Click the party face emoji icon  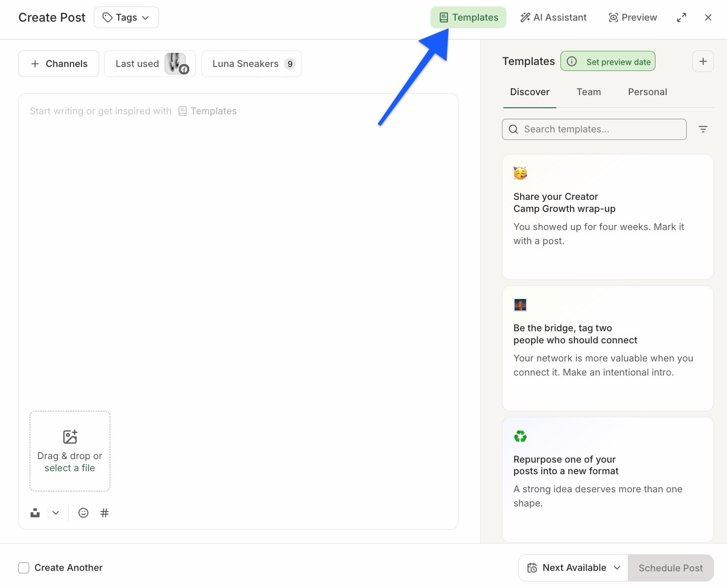[520, 173]
